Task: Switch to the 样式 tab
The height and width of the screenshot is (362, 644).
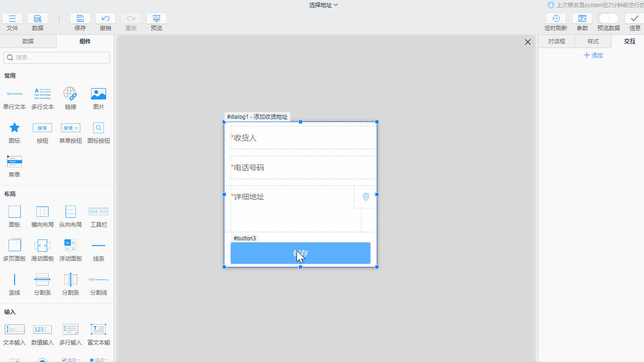Action: [x=593, y=41]
